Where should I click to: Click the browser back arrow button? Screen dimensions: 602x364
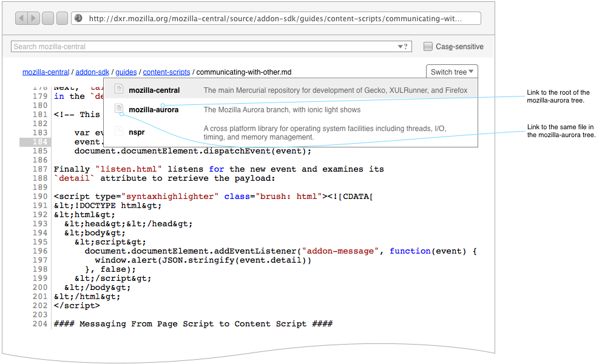tap(21, 18)
